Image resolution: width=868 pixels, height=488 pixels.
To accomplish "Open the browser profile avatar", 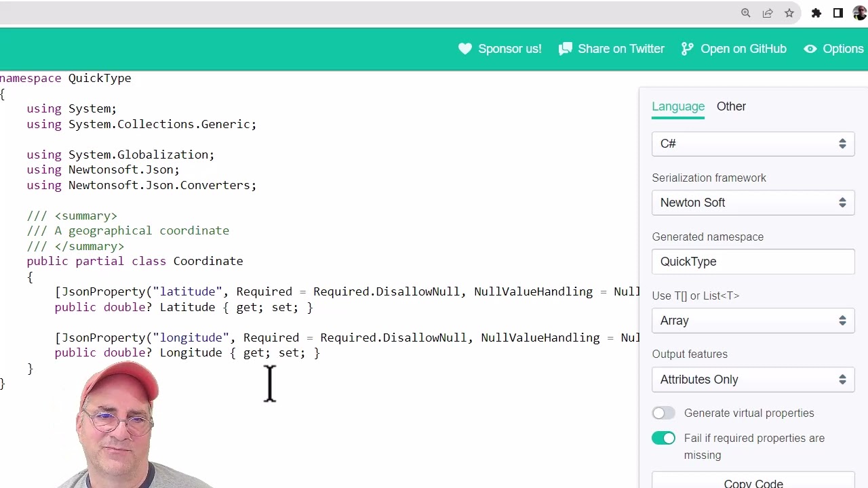I will pos(859,13).
